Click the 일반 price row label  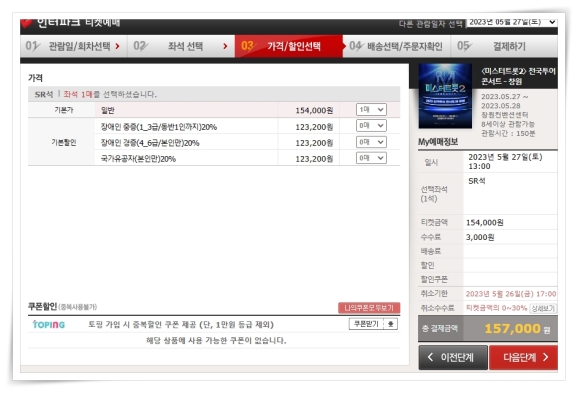click(108, 110)
